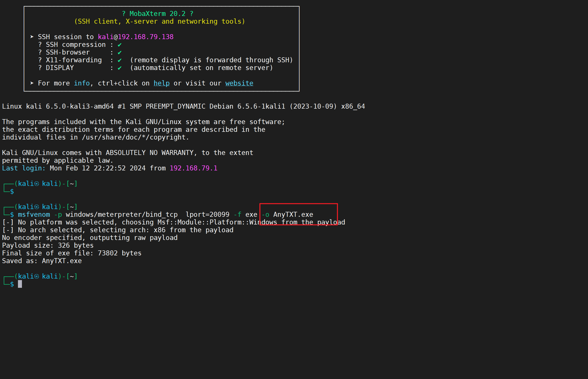Click arrow bullet before SSH session line

pos(32,37)
